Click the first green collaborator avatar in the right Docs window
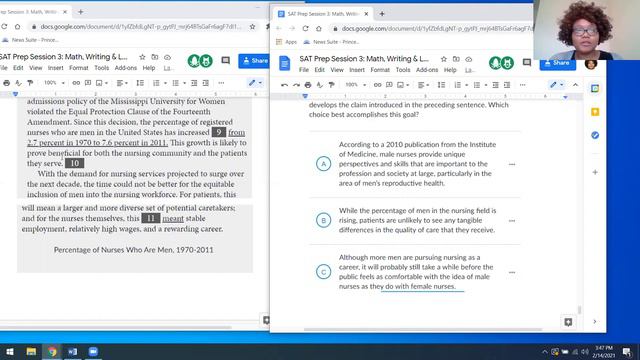Image resolution: width=640 pixels, height=360 pixels. click(495, 62)
